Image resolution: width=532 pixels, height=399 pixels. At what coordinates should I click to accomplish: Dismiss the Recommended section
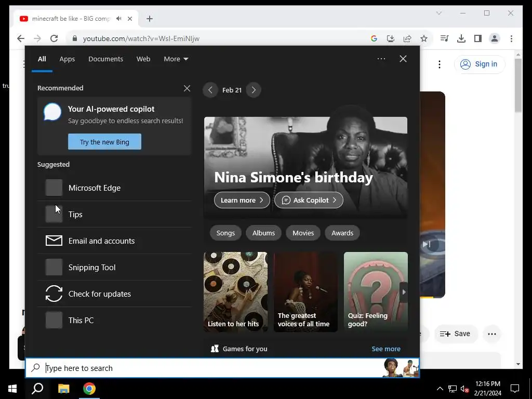[x=187, y=88]
